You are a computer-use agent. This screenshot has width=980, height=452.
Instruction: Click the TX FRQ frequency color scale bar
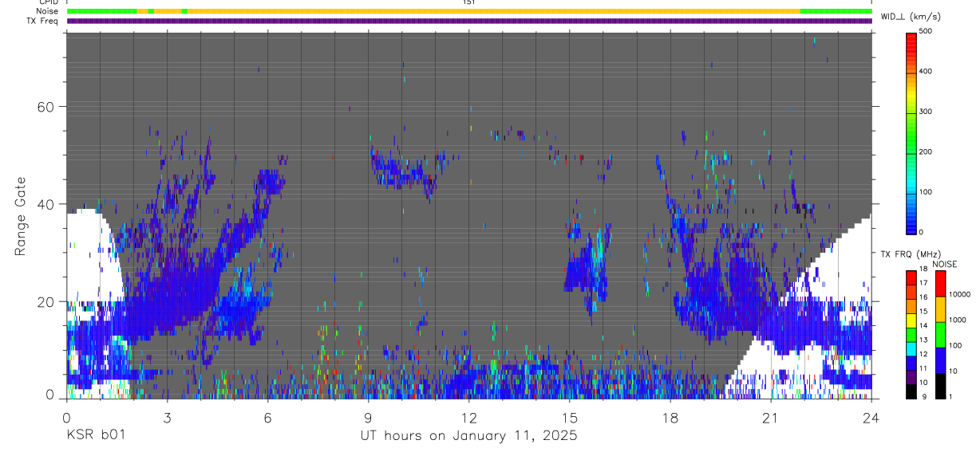tap(911, 334)
